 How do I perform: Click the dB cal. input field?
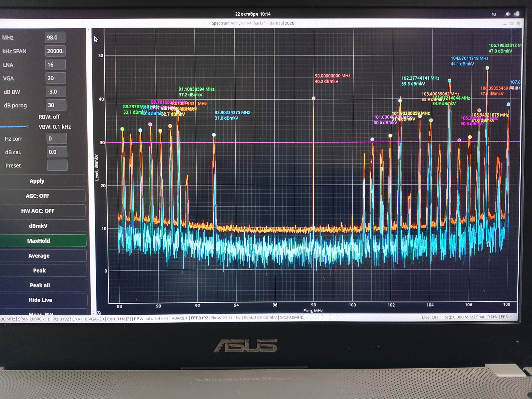(57, 152)
